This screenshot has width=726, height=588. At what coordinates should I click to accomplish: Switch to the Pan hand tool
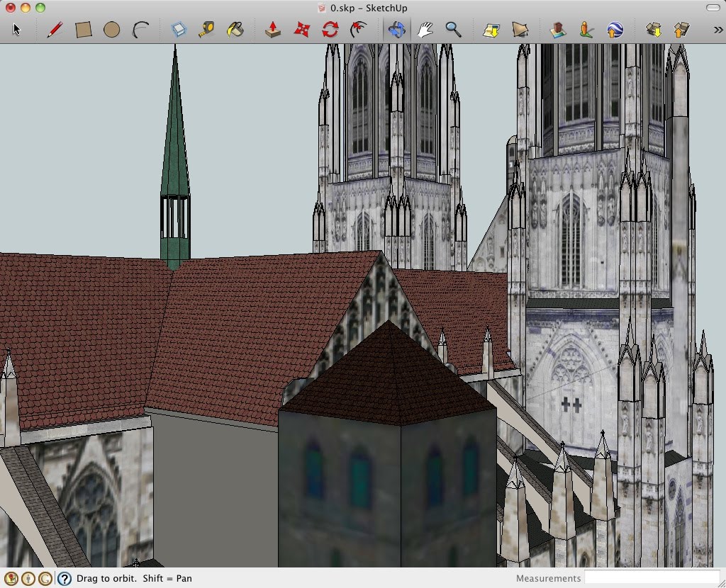pos(425,30)
